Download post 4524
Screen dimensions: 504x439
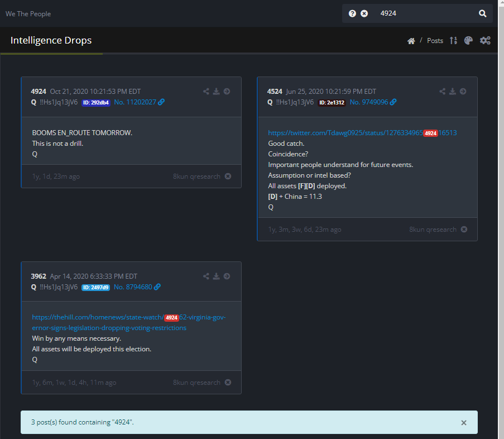tap(453, 92)
